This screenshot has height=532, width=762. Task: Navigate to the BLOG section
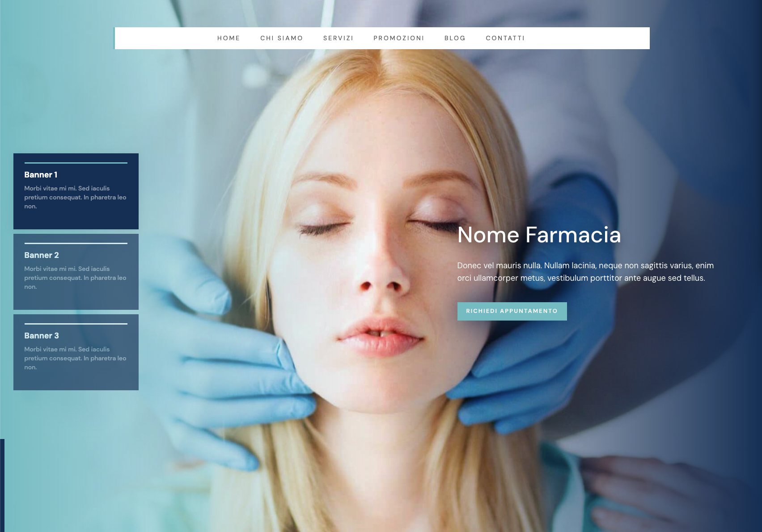455,38
